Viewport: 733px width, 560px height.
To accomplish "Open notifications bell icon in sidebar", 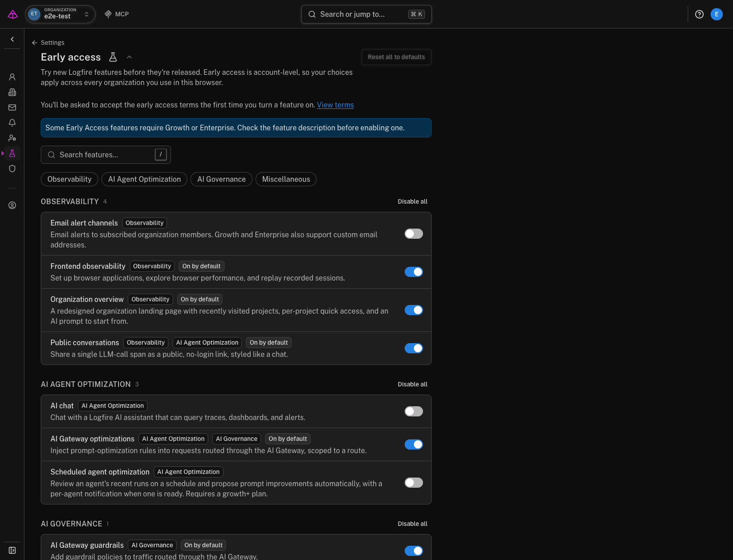I will 12,123.
